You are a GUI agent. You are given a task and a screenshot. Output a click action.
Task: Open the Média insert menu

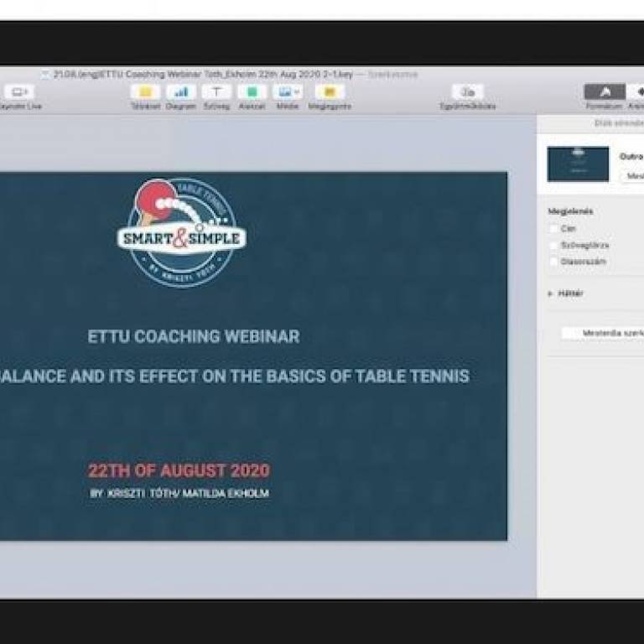pos(288,91)
